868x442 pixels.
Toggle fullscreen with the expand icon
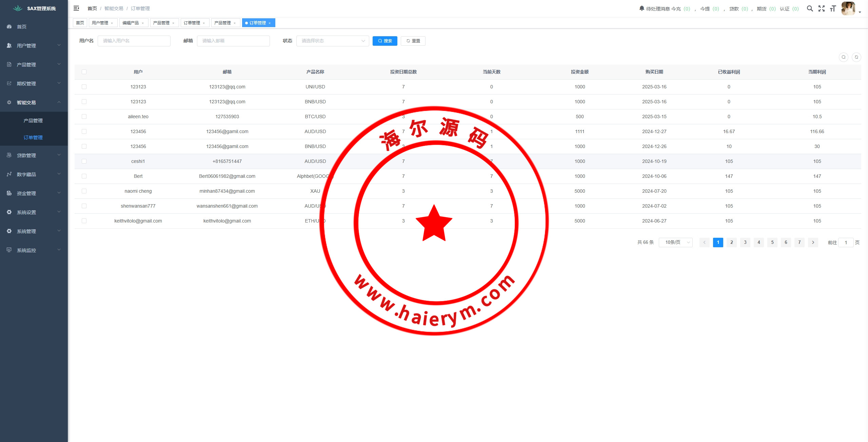coord(821,8)
